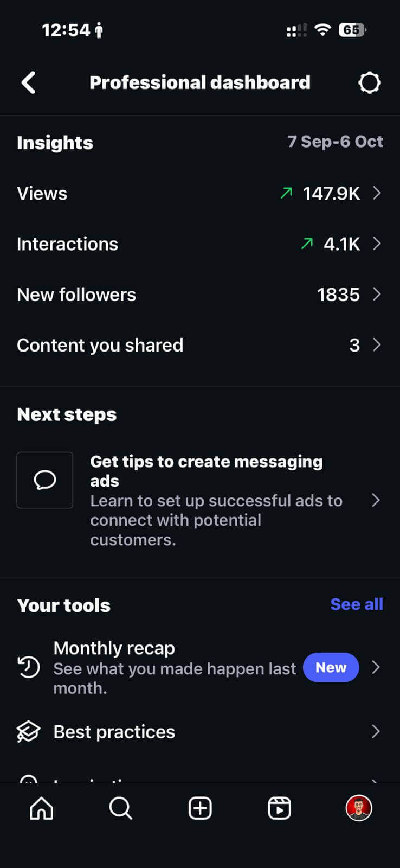Expand Views insights chevron
Image resolution: width=400 pixels, height=868 pixels.
pos(377,193)
